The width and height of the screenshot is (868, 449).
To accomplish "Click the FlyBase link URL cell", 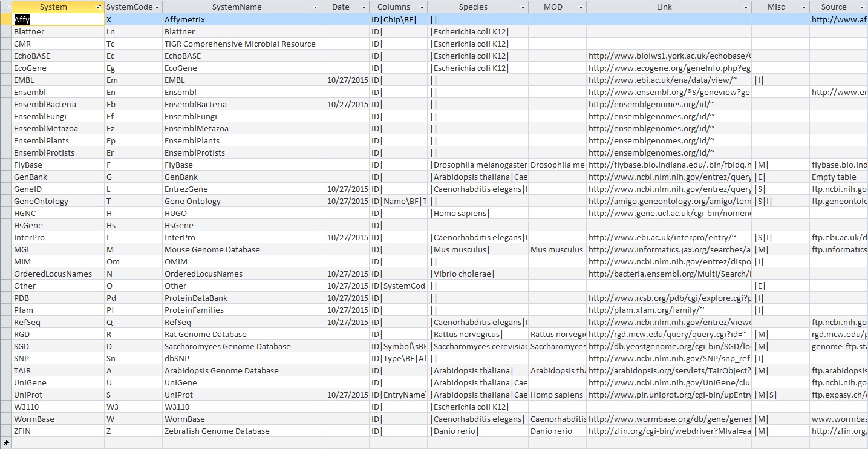I will coord(669,165).
